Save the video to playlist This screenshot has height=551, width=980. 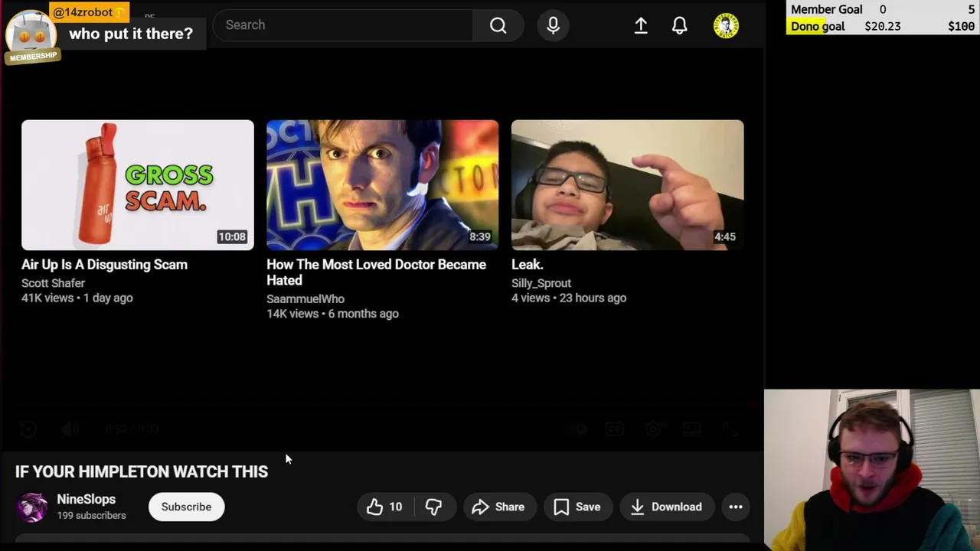coord(577,507)
